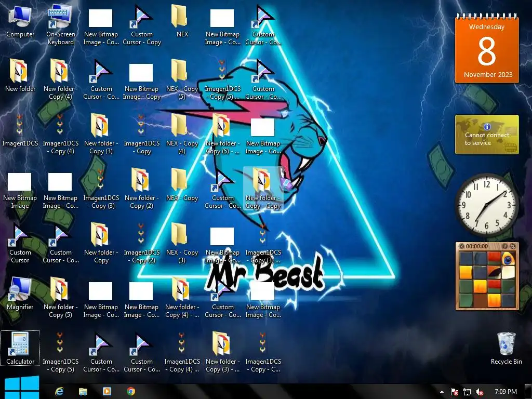Click the toucan beak puzzle tile
The width and height of the screenshot is (532, 399).
tap(495, 272)
